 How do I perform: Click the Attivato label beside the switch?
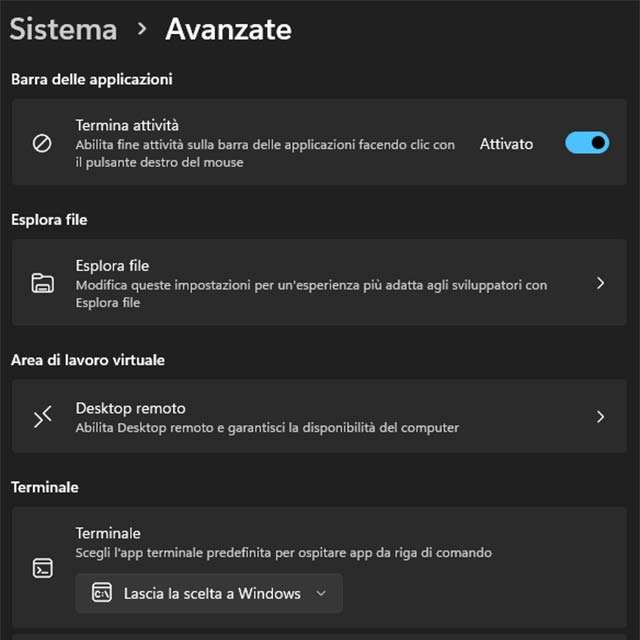(x=506, y=144)
